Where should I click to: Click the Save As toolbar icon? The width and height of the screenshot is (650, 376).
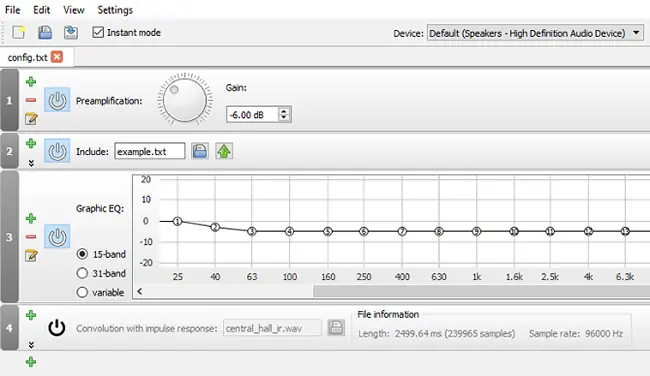point(71,32)
